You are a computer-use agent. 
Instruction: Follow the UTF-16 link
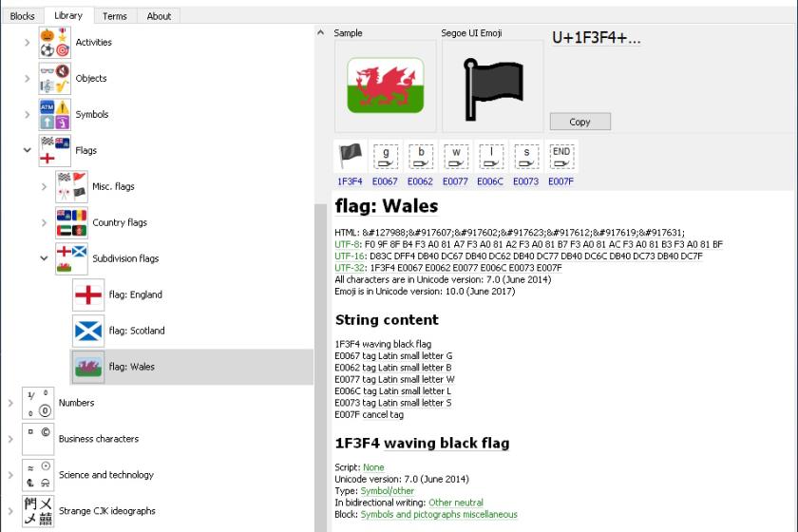[x=350, y=256]
